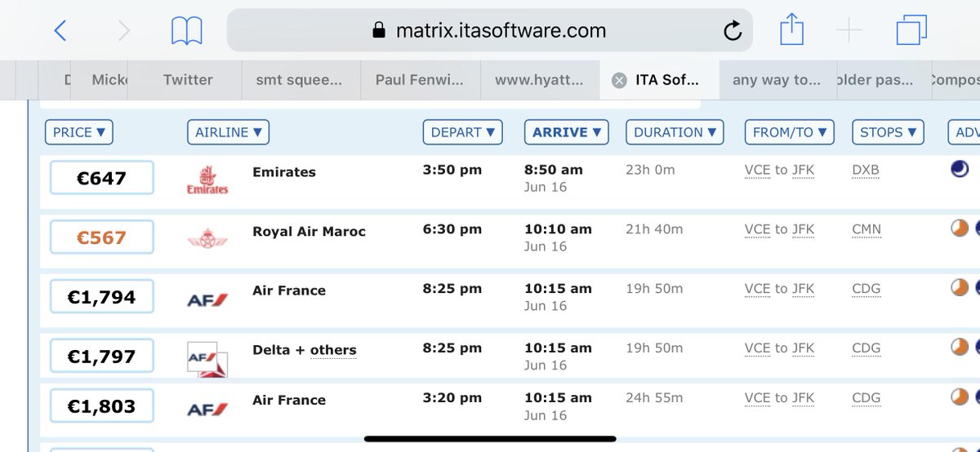Open the DEPART sort dropdown
This screenshot has height=452, width=980.
coord(462,132)
